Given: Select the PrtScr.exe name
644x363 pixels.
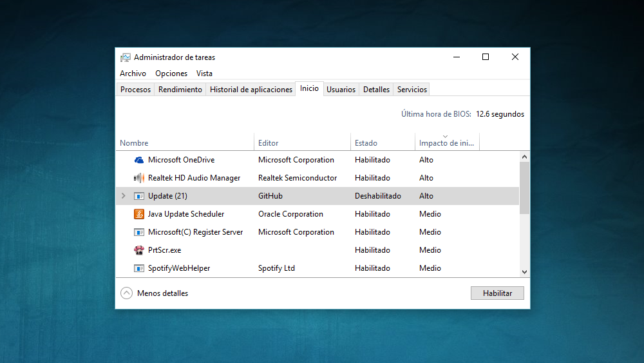Looking at the screenshot, I should click(x=164, y=250).
